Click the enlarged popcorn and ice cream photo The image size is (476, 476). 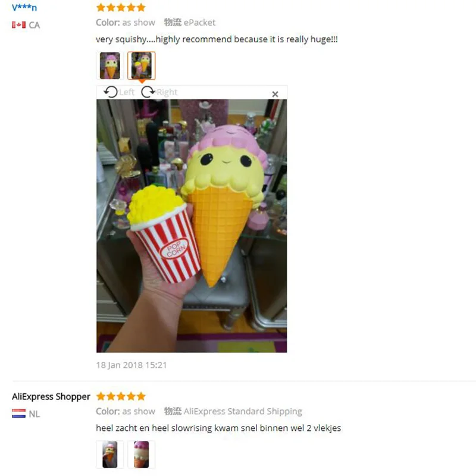pyautogui.click(x=192, y=226)
